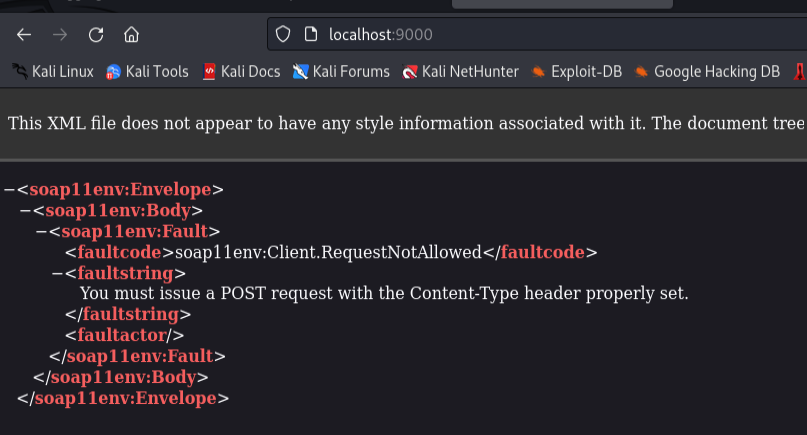
Task: Click the red bookmark icon after Google Hacking DB
Action: tap(800, 71)
